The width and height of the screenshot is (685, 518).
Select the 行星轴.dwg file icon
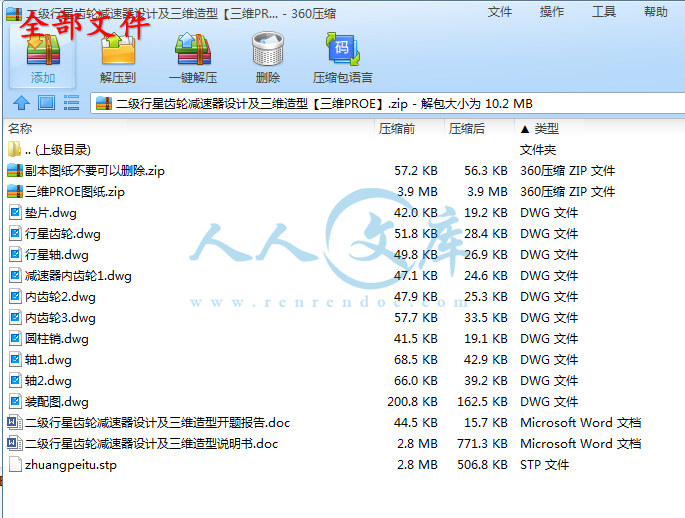[x=15, y=254]
